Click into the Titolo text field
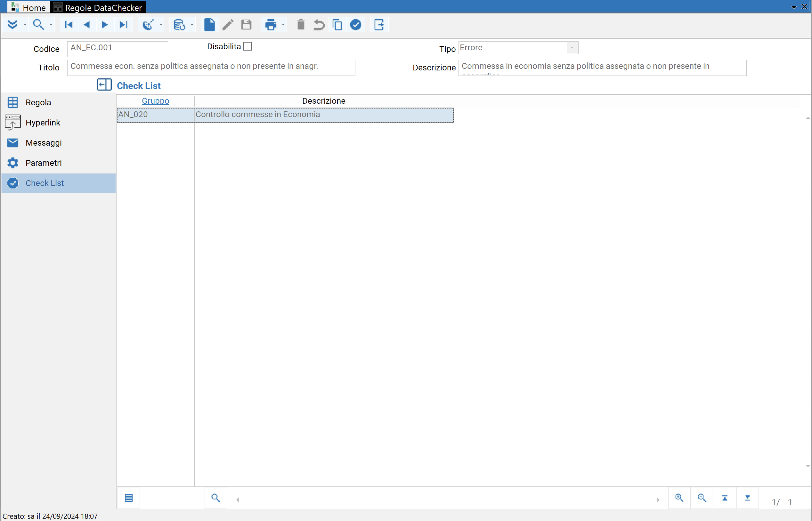Image resolution: width=812 pixels, height=521 pixels. tap(211, 67)
